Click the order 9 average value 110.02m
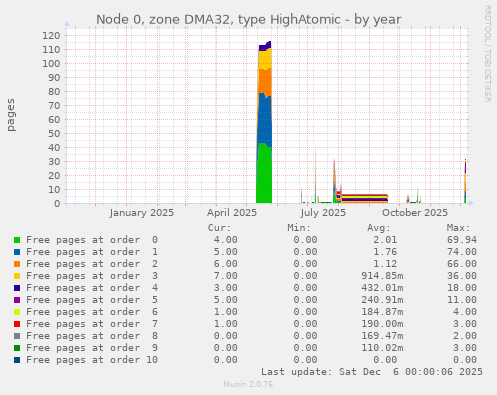The height and width of the screenshot is (395, 497). pos(382,348)
